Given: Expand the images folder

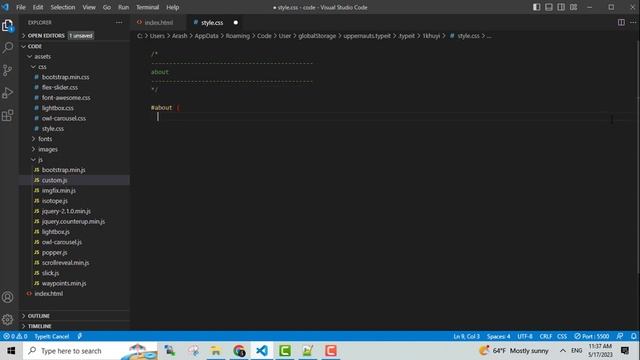Looking at the screenshot, I should (75, 149).
